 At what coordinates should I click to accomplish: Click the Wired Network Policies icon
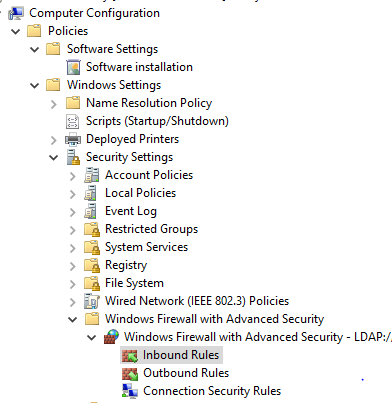(x=92, y=301)
